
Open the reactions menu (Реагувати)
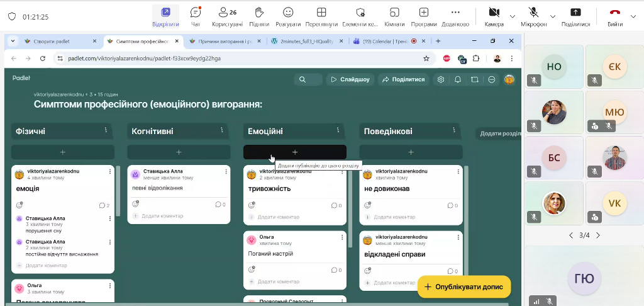(288, 16)
